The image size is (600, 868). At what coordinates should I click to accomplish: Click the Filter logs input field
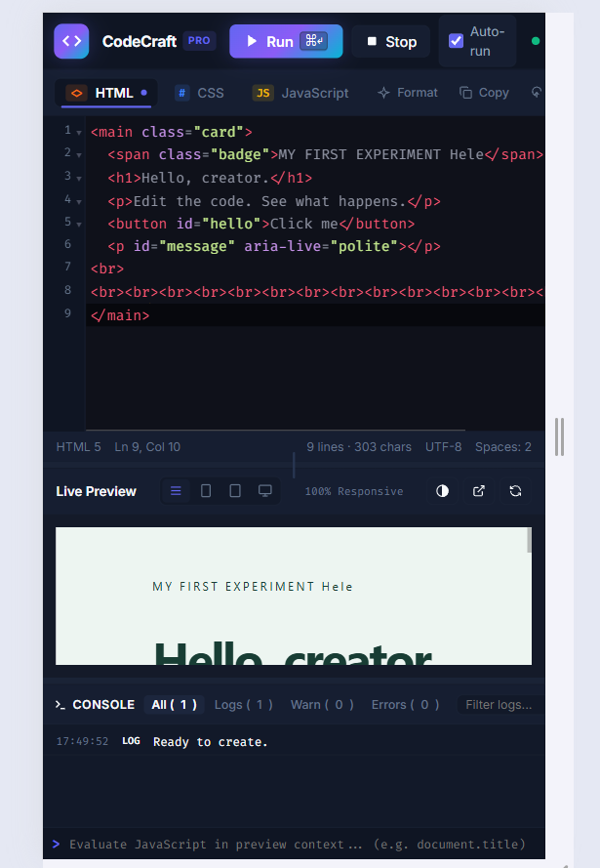click(x=500, y=705)
